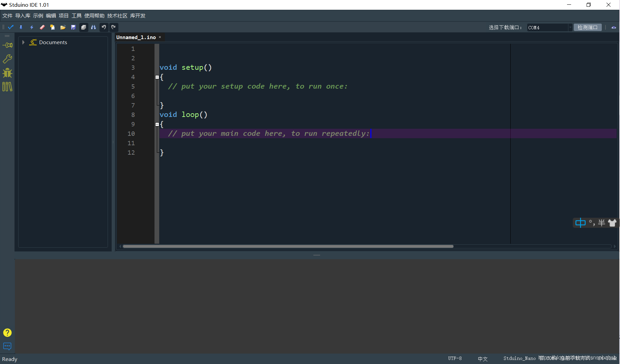620x364 pixels.
Task: Click the Documents folder icon
Action: (x=33, y=42)
